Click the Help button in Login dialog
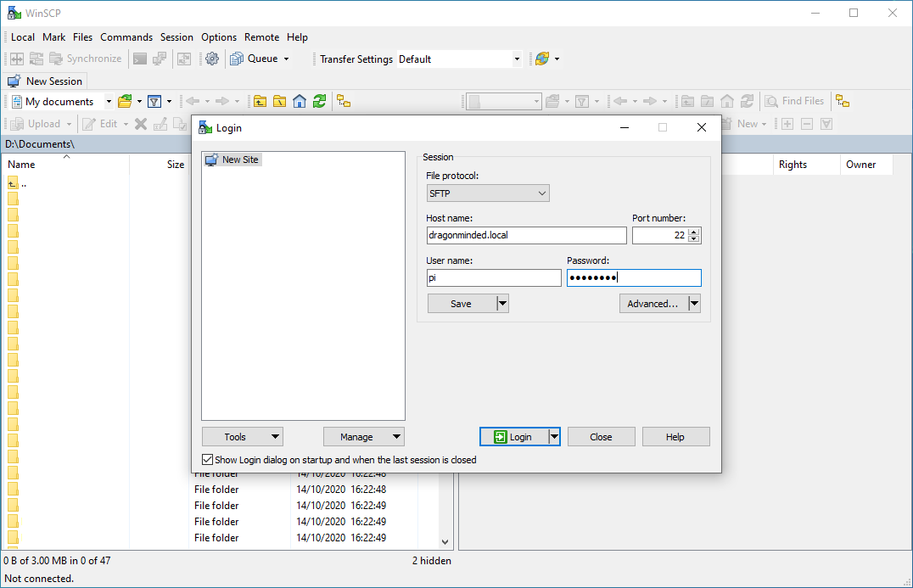The width and height of the screenshot is (913, 588). [675, 437]
